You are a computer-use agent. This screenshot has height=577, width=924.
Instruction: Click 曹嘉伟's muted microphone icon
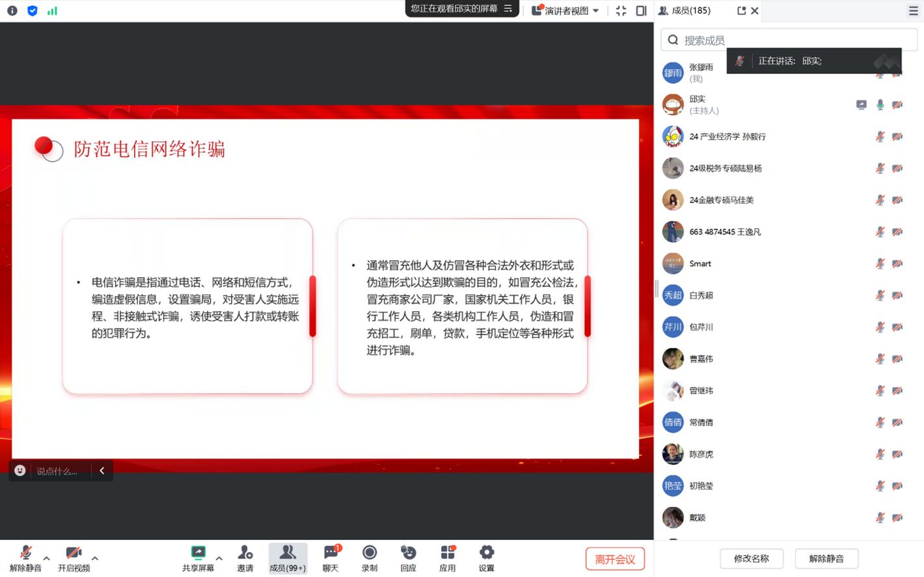click(880, 359)
